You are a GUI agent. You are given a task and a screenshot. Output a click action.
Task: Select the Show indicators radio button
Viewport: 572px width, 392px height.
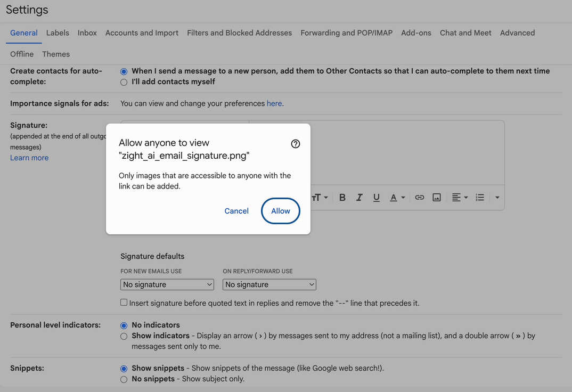tap(124, 336)
